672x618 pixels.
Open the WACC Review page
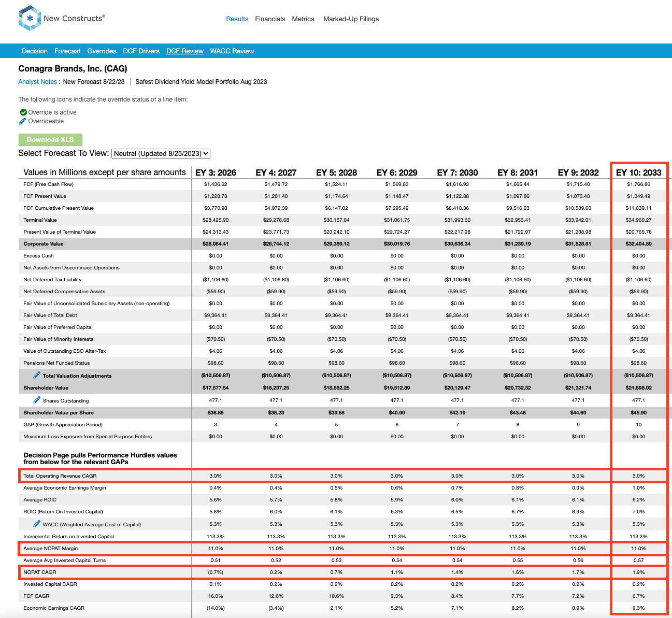[x=232, y=51]
